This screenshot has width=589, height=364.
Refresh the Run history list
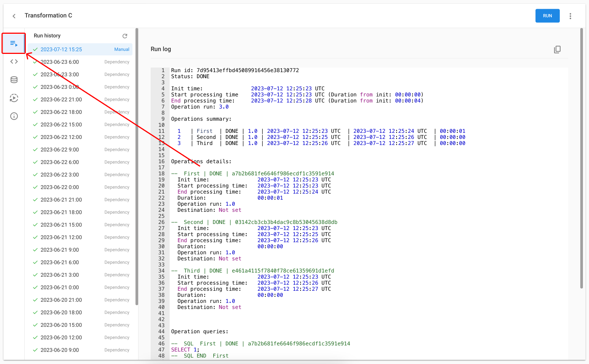pos(125,36)
